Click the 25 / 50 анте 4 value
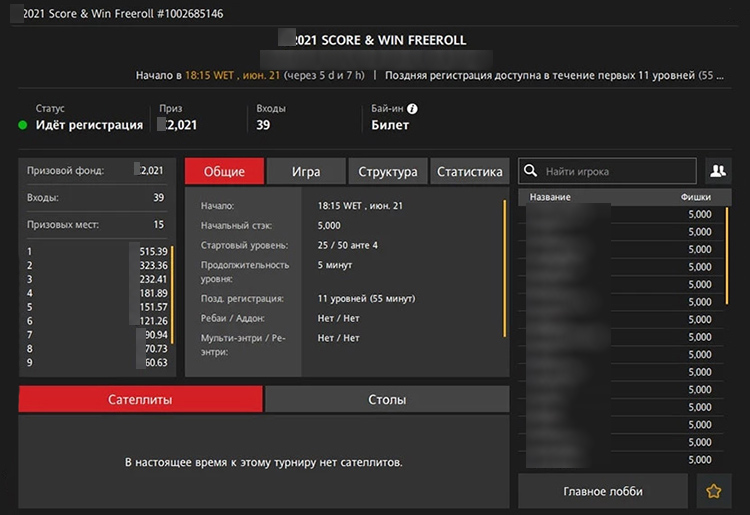The image size is (750, 515). click(x=348, y=245)
